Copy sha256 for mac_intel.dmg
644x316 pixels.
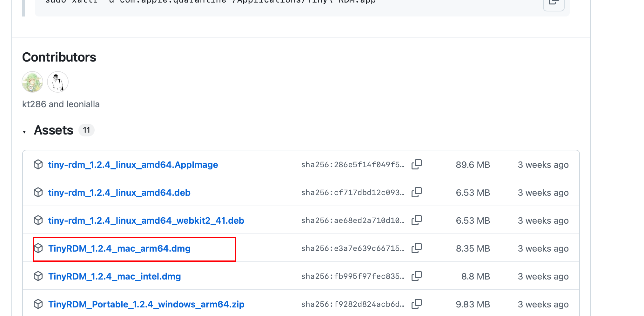tap(417, 276)
